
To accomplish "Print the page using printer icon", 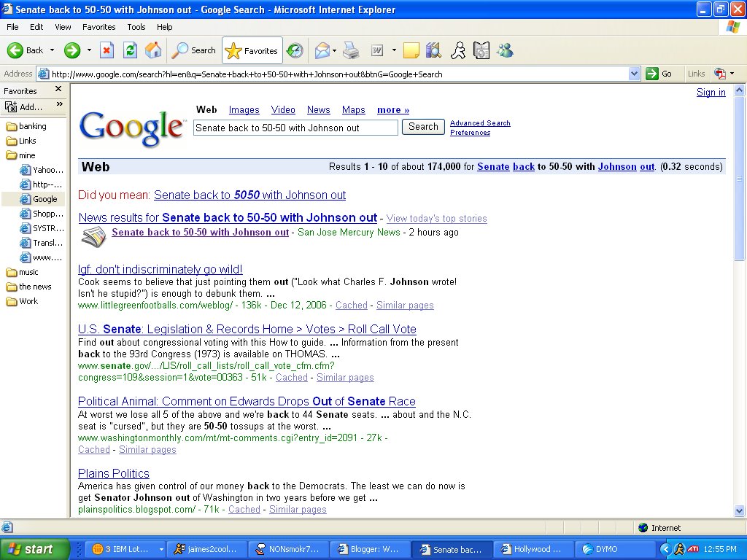I will coord(351,50).
